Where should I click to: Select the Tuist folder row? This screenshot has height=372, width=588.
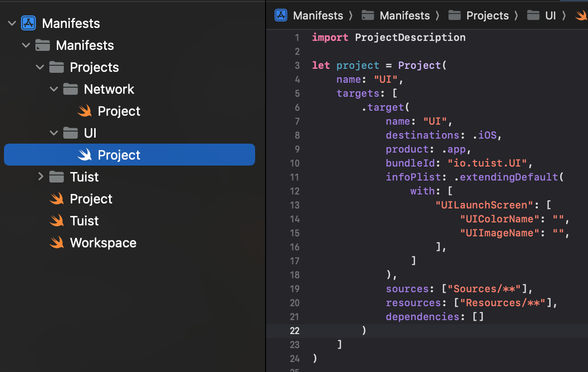[x=130, y=177]
